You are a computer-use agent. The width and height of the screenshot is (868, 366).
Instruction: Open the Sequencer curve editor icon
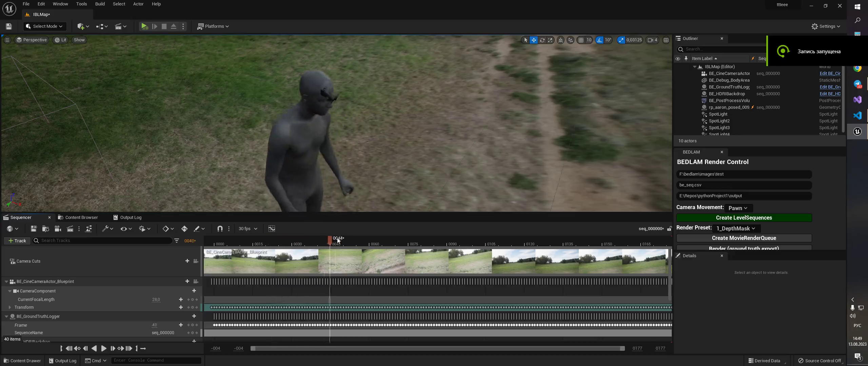(x=272, y=229)
